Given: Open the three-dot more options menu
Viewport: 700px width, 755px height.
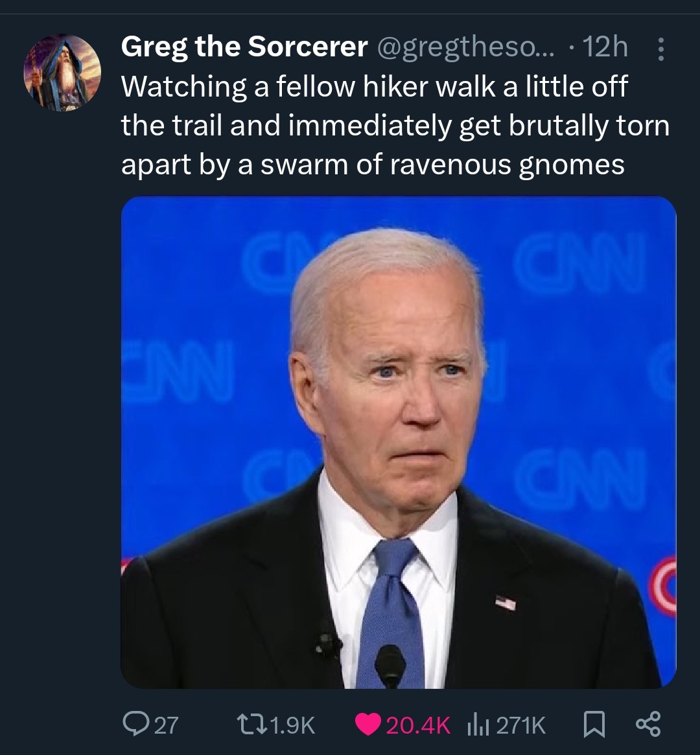Looking at the screenshot, I should [660, 49].
